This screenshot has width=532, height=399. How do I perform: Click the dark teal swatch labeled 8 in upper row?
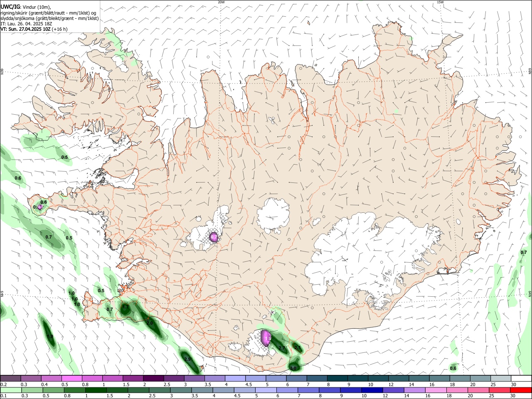click(337, 378)
